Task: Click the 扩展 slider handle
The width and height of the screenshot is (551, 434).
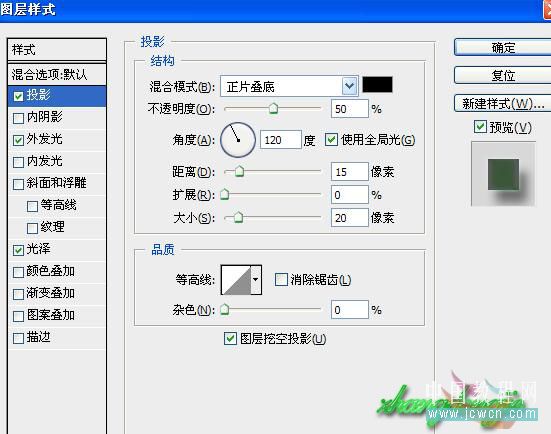Action: (x=225, y=194)
